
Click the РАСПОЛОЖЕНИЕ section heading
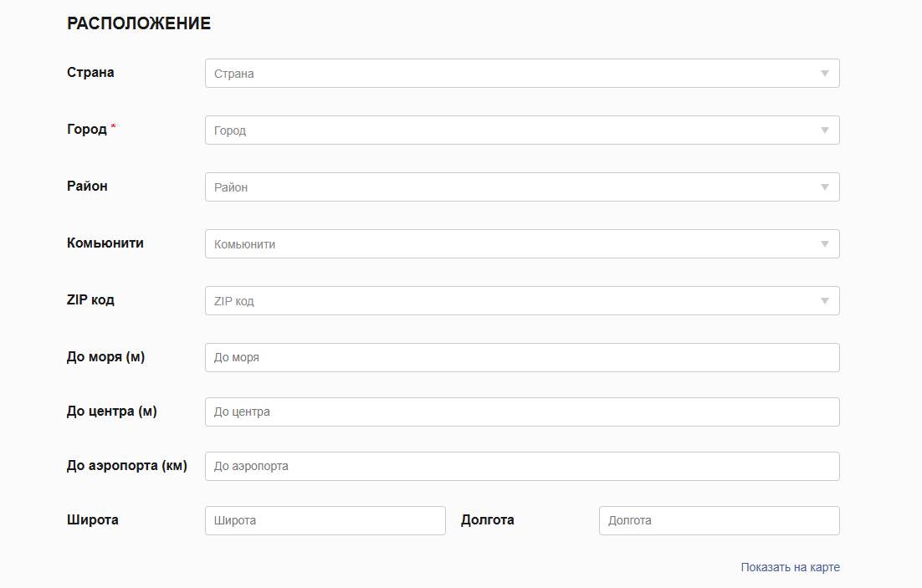(x=139, y=23)
